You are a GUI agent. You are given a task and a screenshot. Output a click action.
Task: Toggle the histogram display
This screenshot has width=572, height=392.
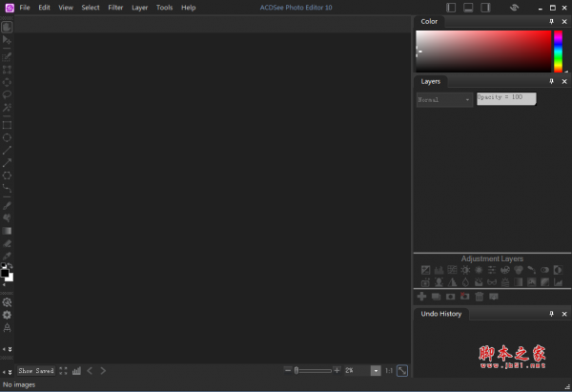76,371
